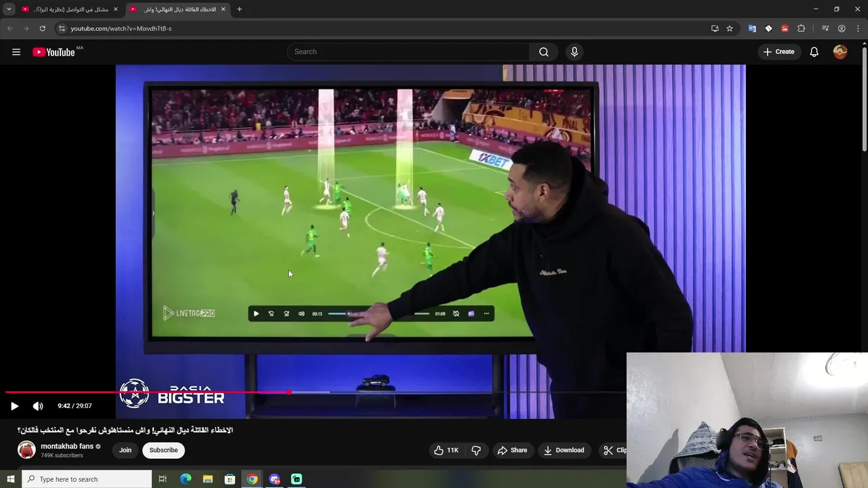Click the video title text
This screenshot has height=488, width=868.
point(125,430)
